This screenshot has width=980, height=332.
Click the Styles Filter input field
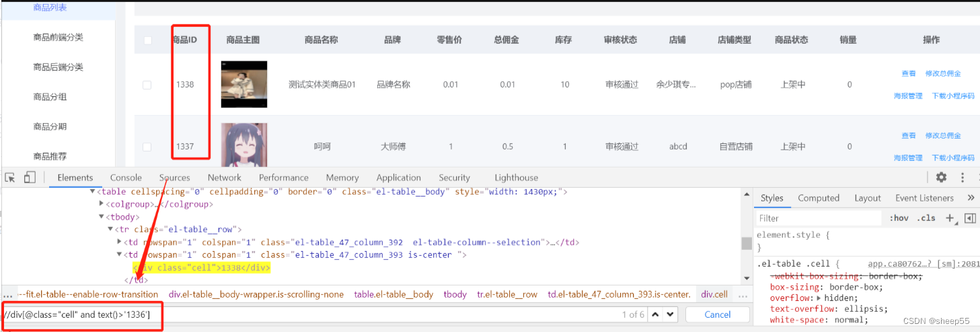[x=819, y=218]
